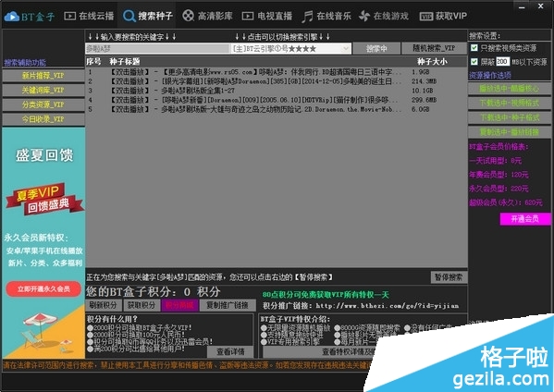Click the 10.1GB size cell

pos(423,91)
